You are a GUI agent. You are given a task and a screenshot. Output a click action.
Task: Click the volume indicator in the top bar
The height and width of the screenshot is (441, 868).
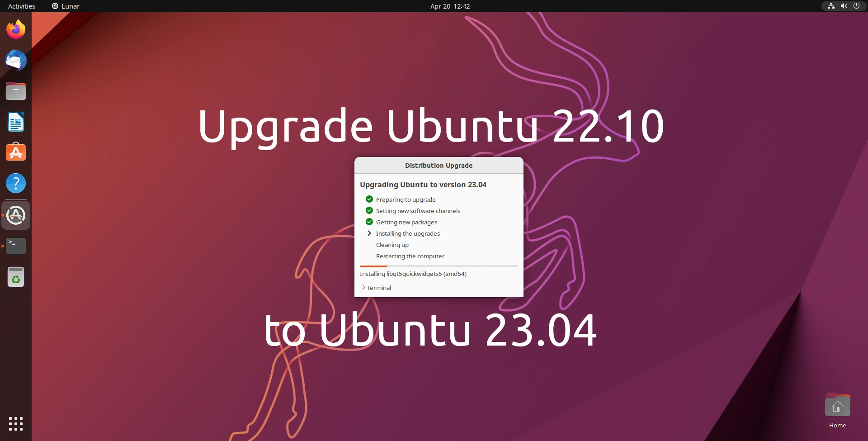click(x=844, y=6)
